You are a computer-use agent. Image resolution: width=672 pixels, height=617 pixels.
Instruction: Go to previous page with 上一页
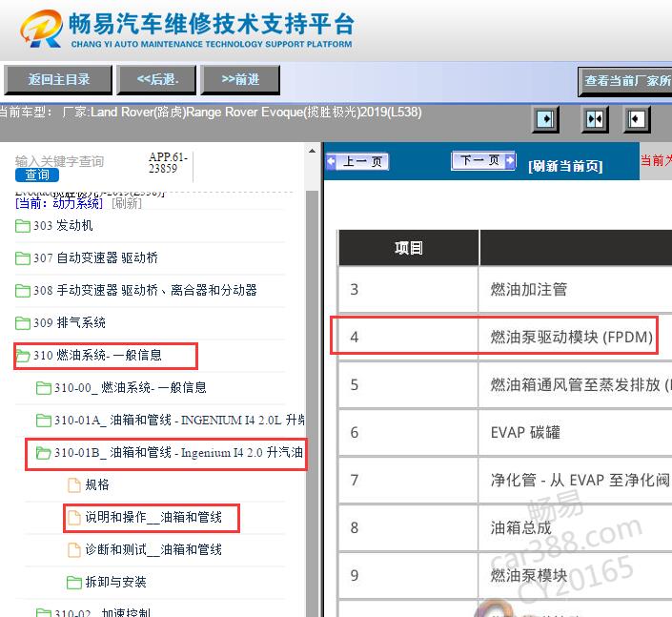tap(357, 162)
